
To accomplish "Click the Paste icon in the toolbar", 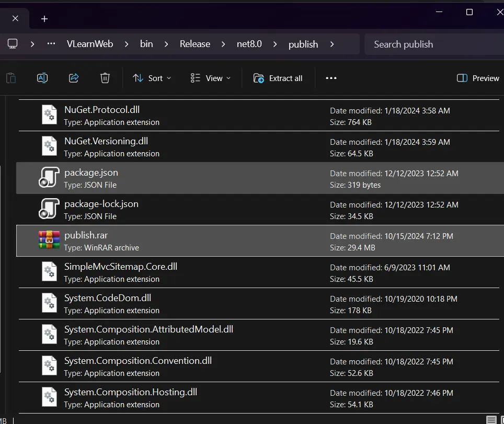I will pos(10,77).
